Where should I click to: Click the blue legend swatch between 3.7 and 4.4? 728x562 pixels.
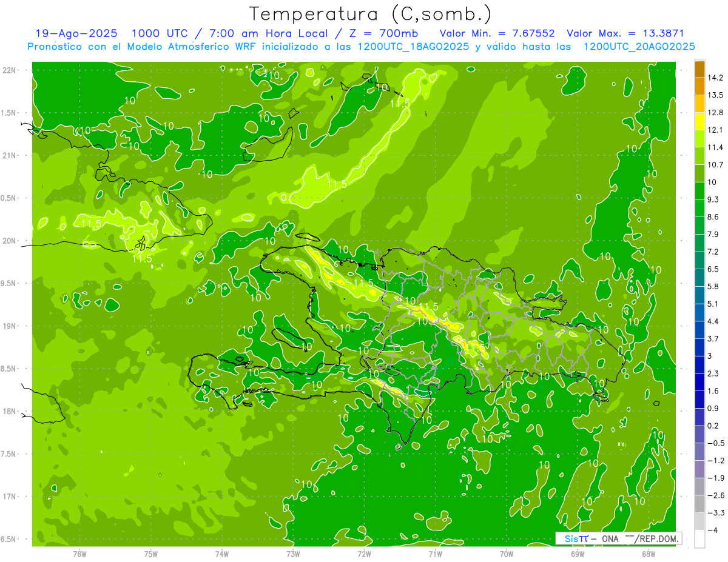(x=699, y=330)
